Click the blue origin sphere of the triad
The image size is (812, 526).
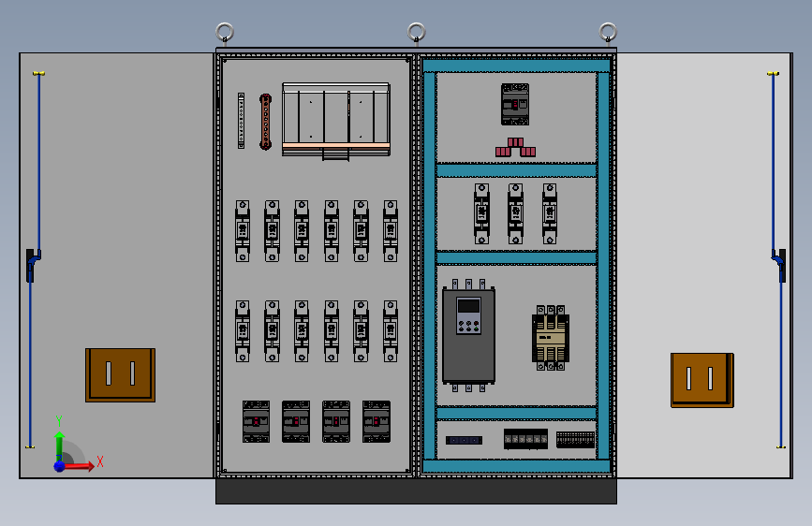pyautogui.click(x=60, y=466)
